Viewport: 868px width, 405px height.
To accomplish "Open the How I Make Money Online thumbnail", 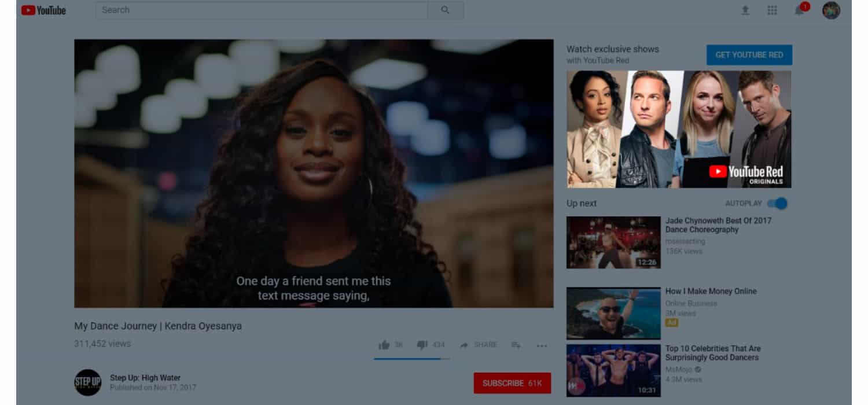I will pyautogui.click(x=613, y=313).
